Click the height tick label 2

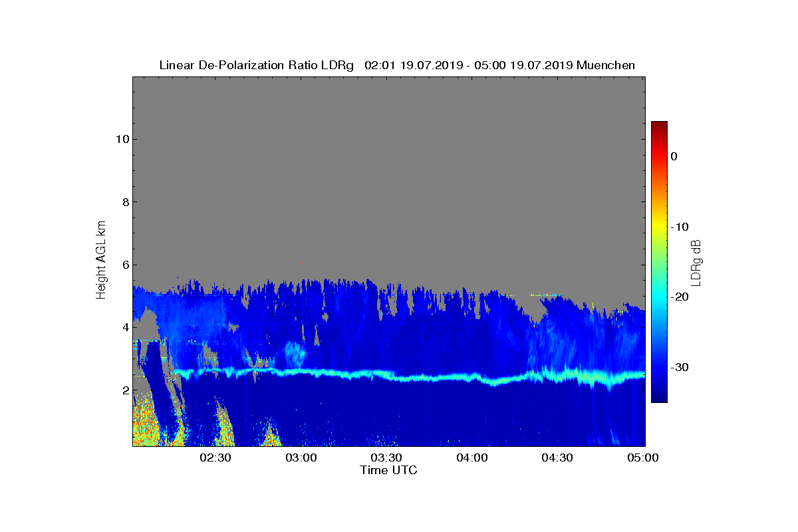tap(125, 390)
